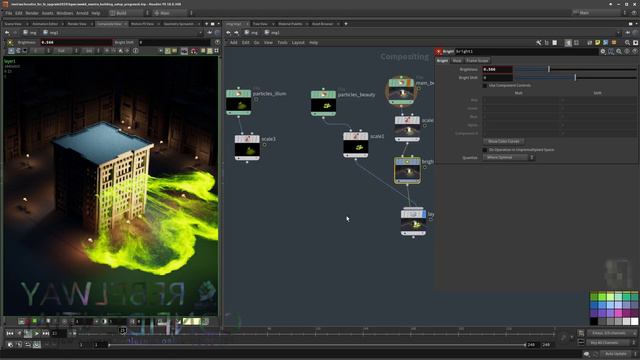
Task: Click the speech bubble icon in status bar
Action: [587, 354]
